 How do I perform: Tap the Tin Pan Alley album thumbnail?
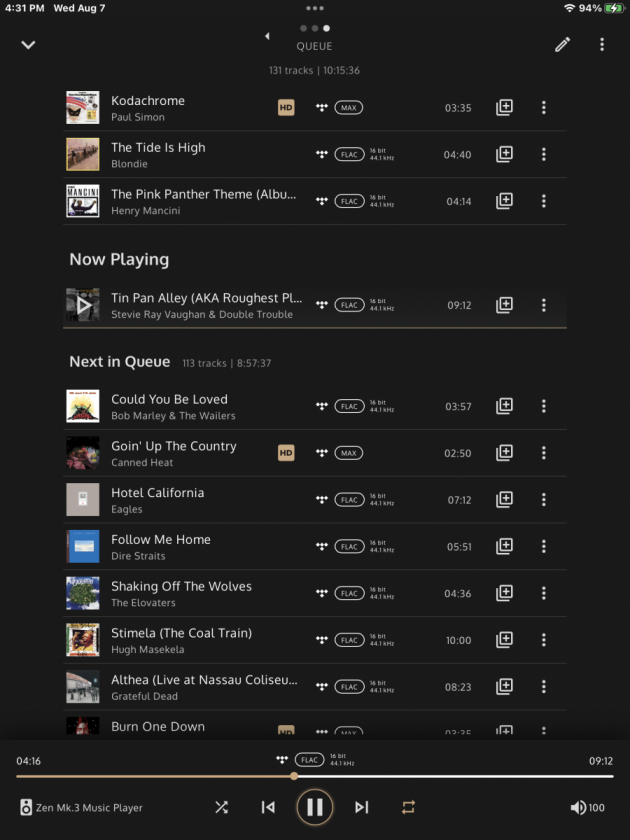pos(82,305)
